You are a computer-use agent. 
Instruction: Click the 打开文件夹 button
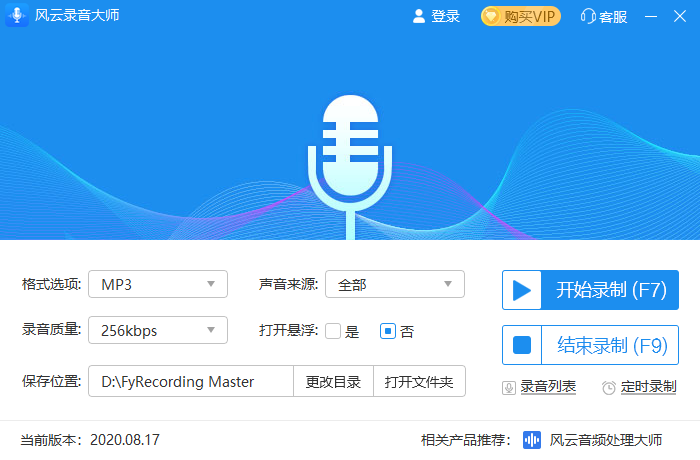tap(419, 381)
